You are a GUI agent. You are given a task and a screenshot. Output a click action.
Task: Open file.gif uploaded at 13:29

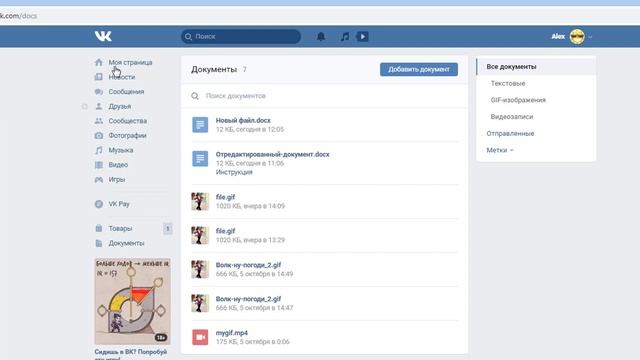(x=225, y=231)
